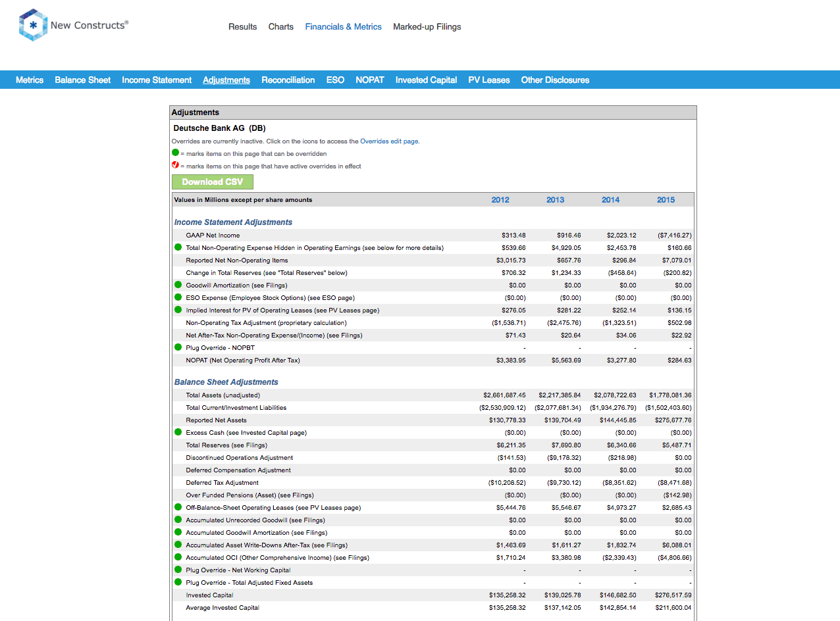This screenshot has height=621, width=840.
Task: Click green override dot for Accumulated OCI
Action: click(178, 557)
